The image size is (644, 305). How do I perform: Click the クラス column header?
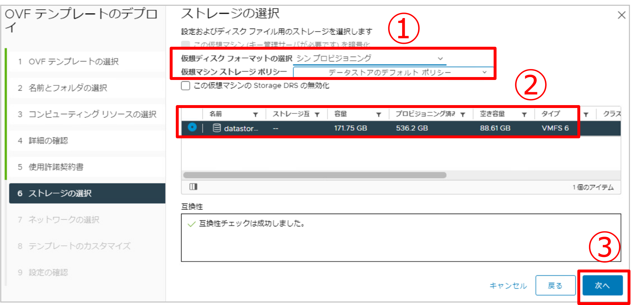click(612, 114)
